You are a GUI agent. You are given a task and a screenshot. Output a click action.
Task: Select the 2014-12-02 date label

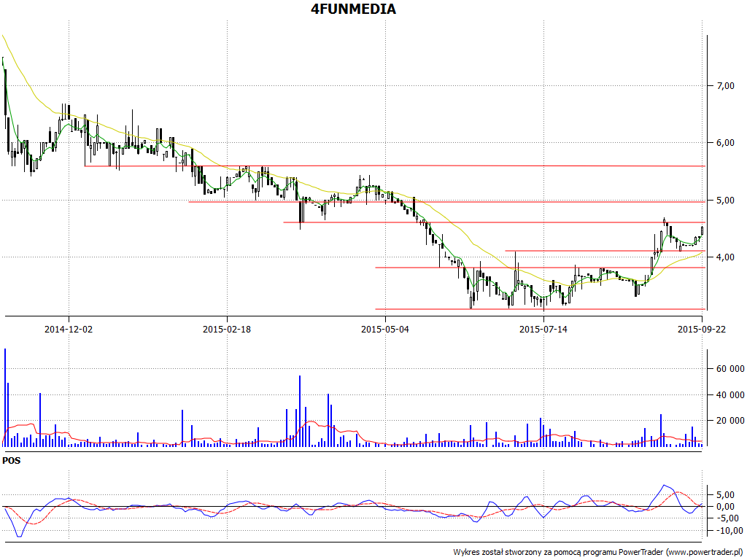(69, 329)
